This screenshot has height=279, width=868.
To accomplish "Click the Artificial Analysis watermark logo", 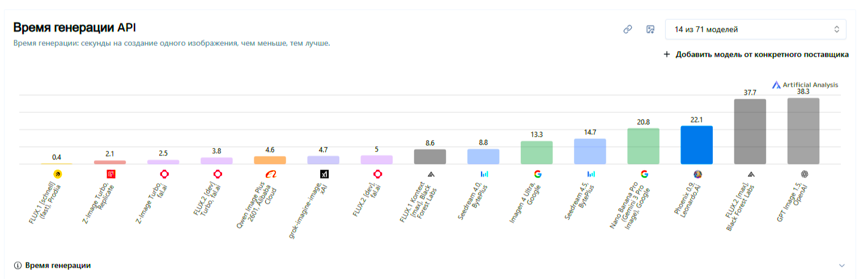I will [x=805, y=85].
